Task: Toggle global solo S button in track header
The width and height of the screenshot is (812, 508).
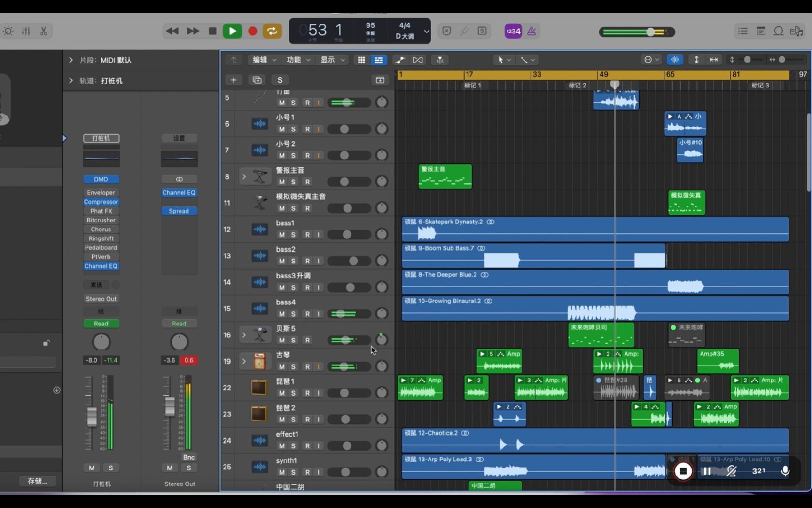Action: 280,80
